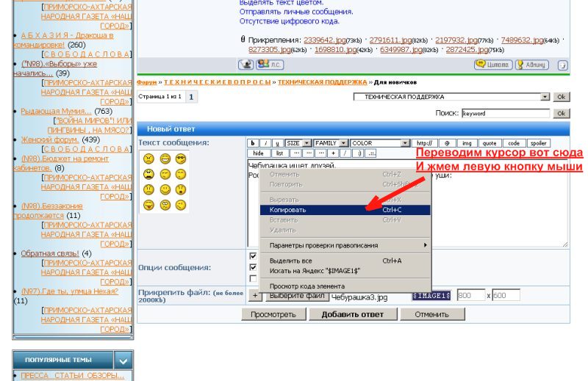
Task: Insert the crazy-eyed smiley in bottom row
Action: [165, 205]
